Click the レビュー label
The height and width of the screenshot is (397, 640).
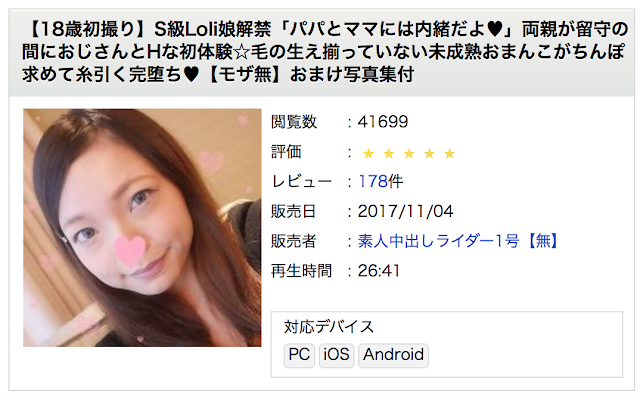(301, 182)
